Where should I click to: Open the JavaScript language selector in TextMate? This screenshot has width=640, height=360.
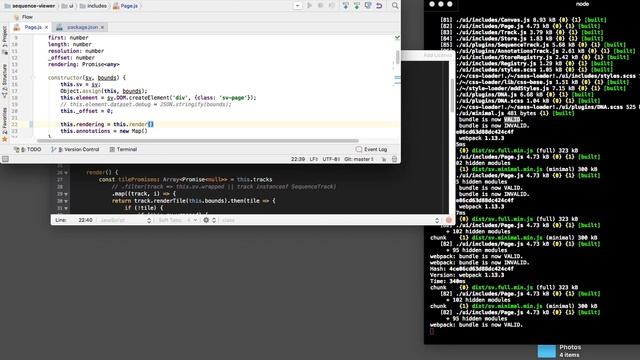coord(125,220)
